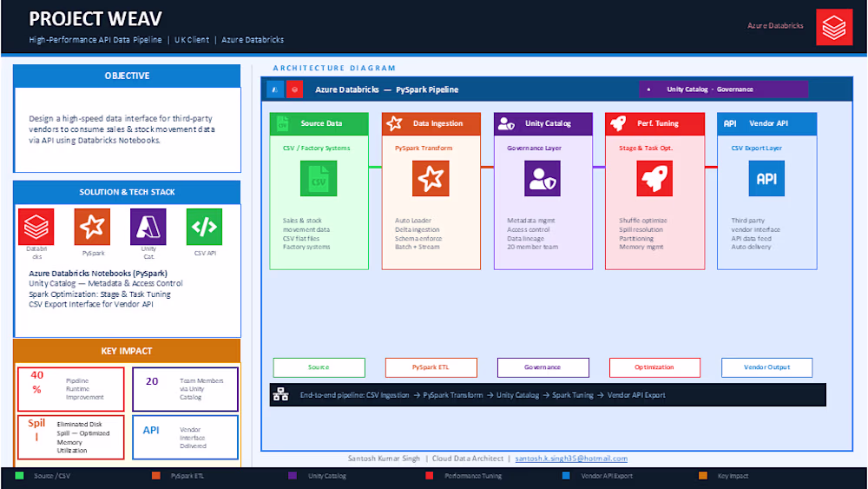This screenshot has height=489, width=868.
Task: Click the small user-shield icon in Unity Catalog header
Action: pyautogui.click(x=506, y=123)
